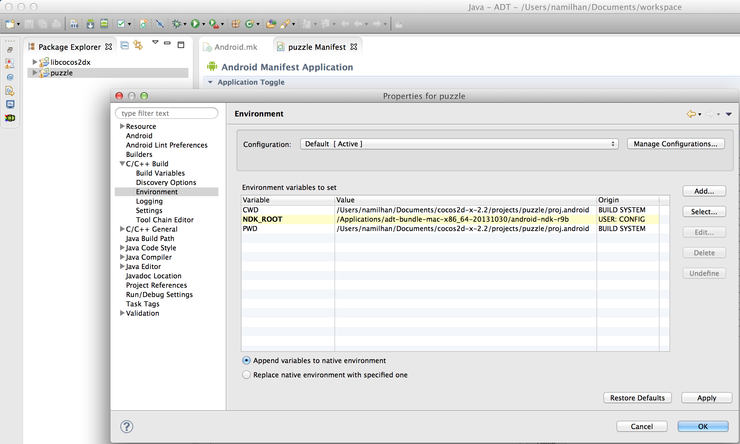The height and width of the screenshot is (444, 740).
Task: Maximize the Package Explorer view
Action: pyautogui.click(x=181, y=45)
